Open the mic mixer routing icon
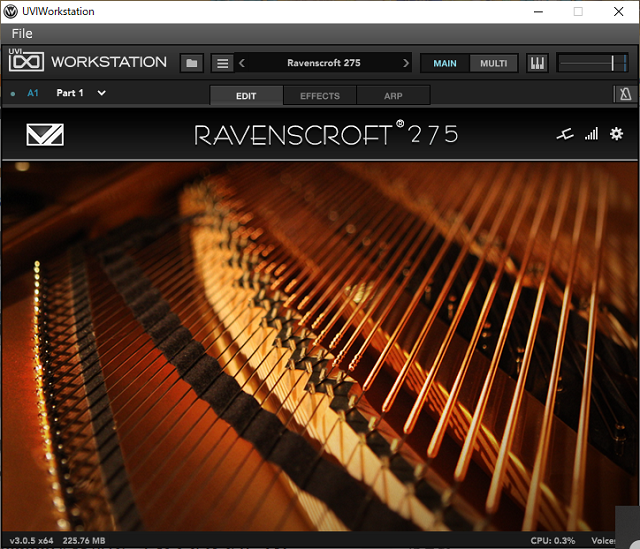This screenshot has height=549, width=640. (565, 134)
